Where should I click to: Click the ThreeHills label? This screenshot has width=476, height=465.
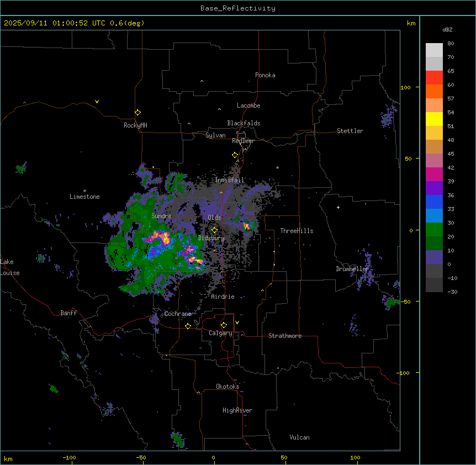coord(297,231)
